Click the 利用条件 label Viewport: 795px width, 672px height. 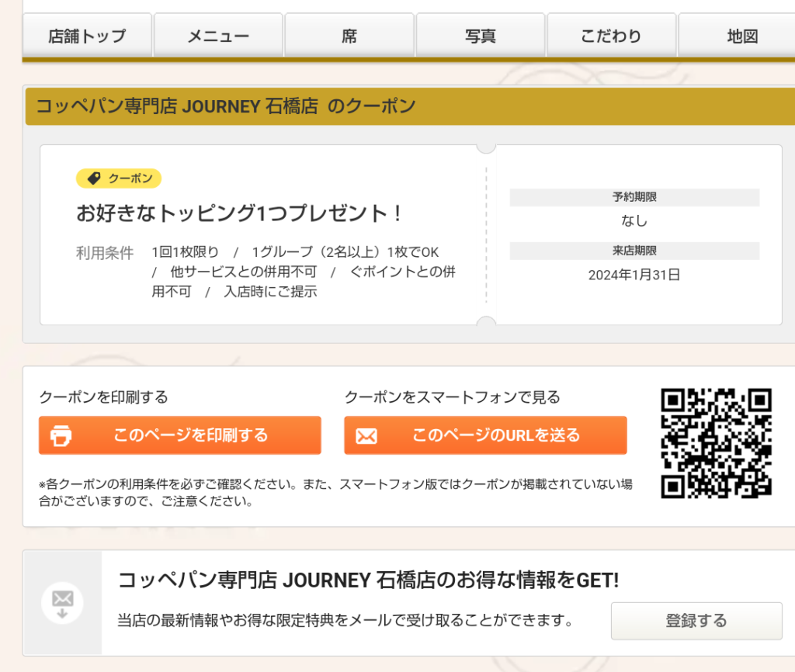coord(105,252)
